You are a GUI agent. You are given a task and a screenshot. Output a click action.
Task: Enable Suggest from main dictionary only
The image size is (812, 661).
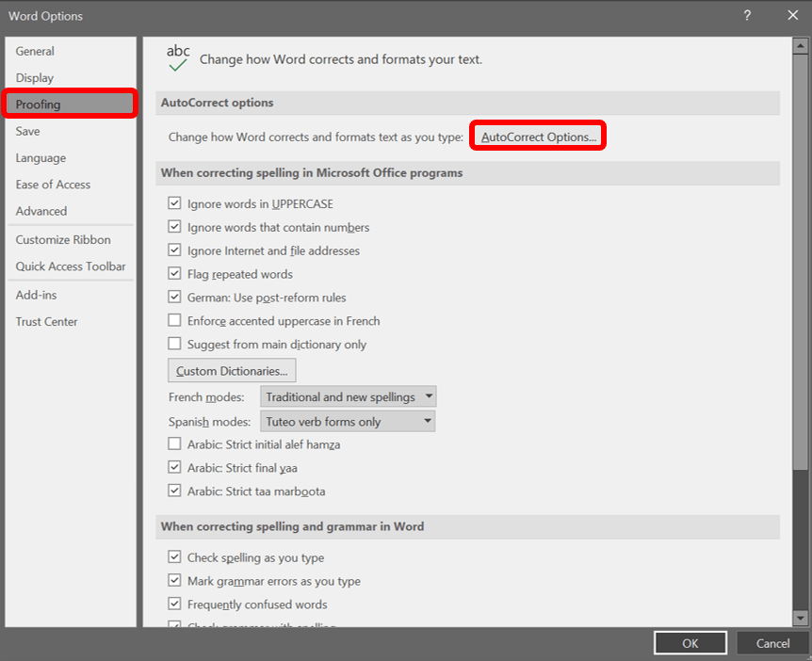click(174, 345)
